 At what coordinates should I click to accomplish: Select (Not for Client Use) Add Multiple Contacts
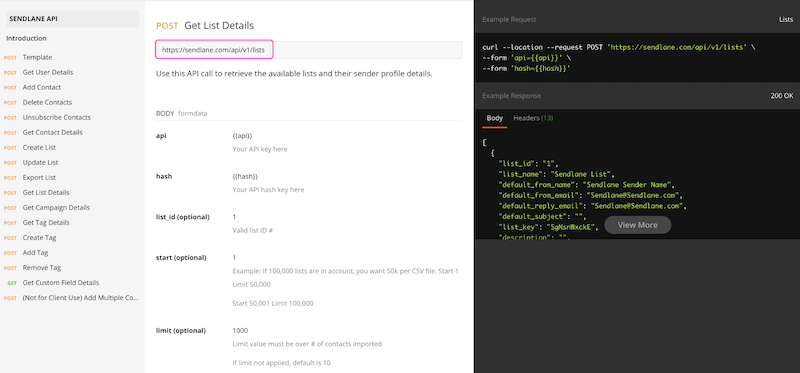[x=81, y=298]
